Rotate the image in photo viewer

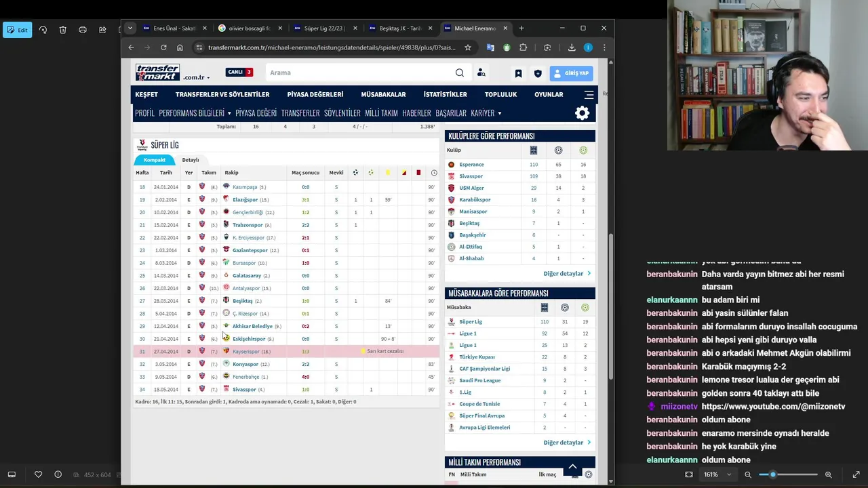(x=43, y=30)
